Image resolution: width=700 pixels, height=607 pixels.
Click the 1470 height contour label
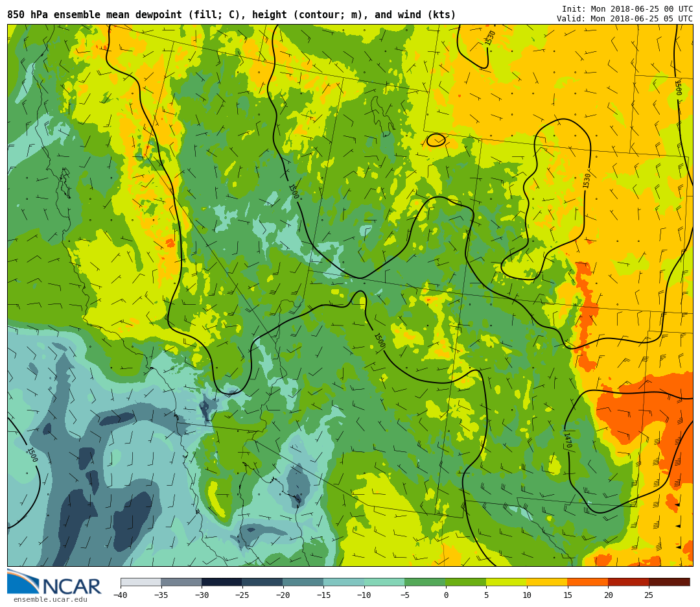[566, 440]
